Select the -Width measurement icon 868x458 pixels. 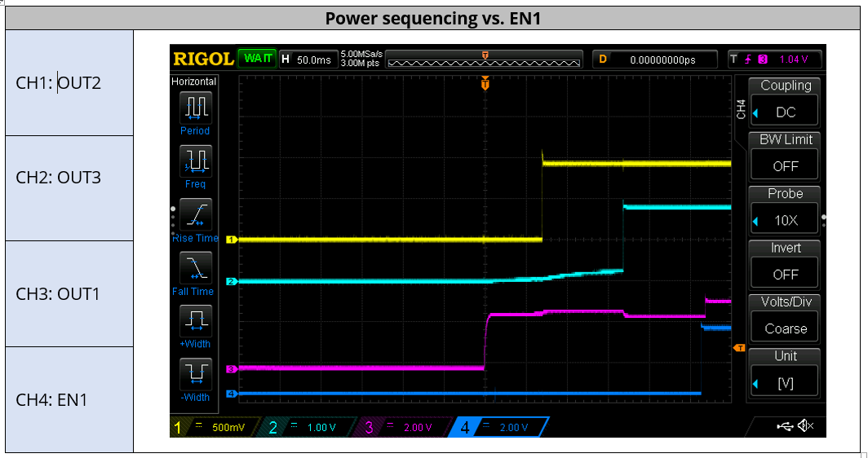tap(196, 374)
